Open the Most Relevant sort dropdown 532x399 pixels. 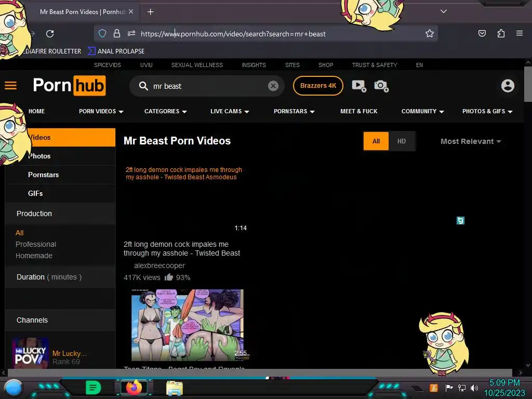tap(471, 141)
